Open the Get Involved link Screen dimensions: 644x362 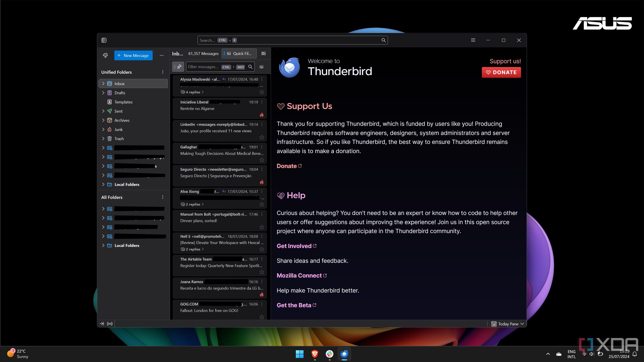tap(294, 246)
